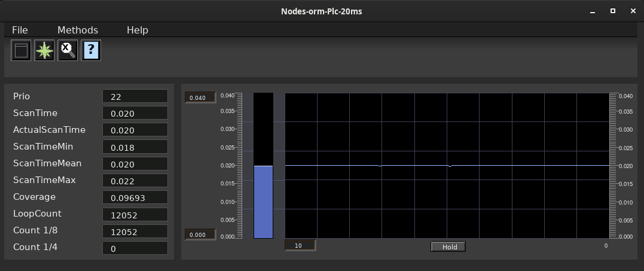This screenshot has width=644, height=271.
Task: Select the ScanTimeMax value 0.022
Action: point(135,181)
